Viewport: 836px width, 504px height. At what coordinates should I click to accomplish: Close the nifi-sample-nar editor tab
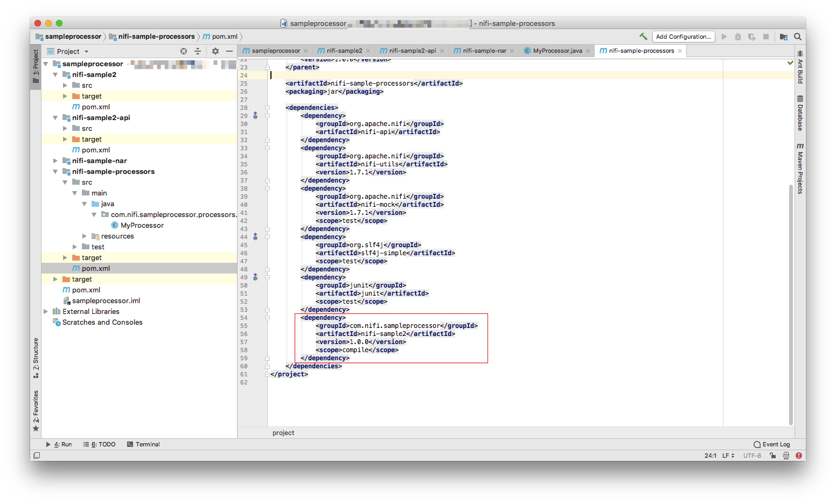pyautogui.click(x=512, y=51)
